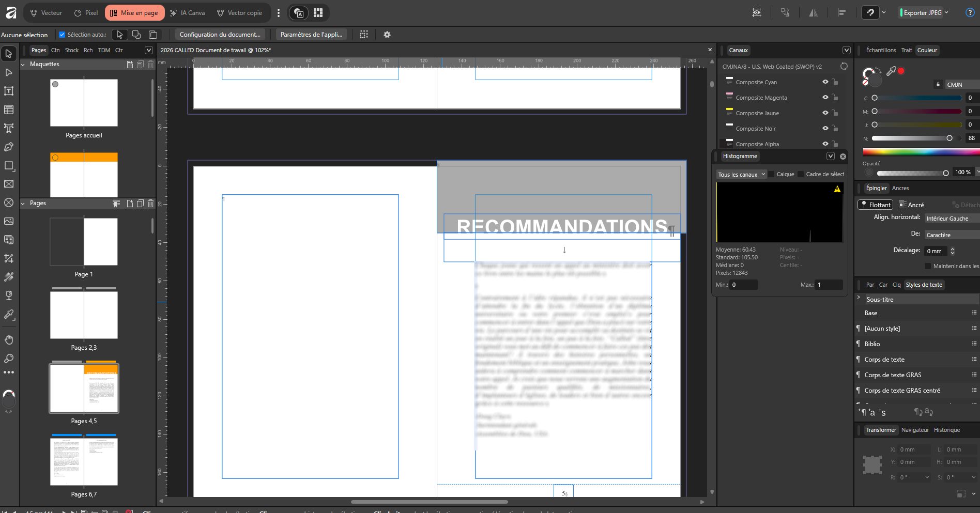The image size is (980, 513).
Task: Open the Histogramme panel options dropdown
Action: [831, 156]
